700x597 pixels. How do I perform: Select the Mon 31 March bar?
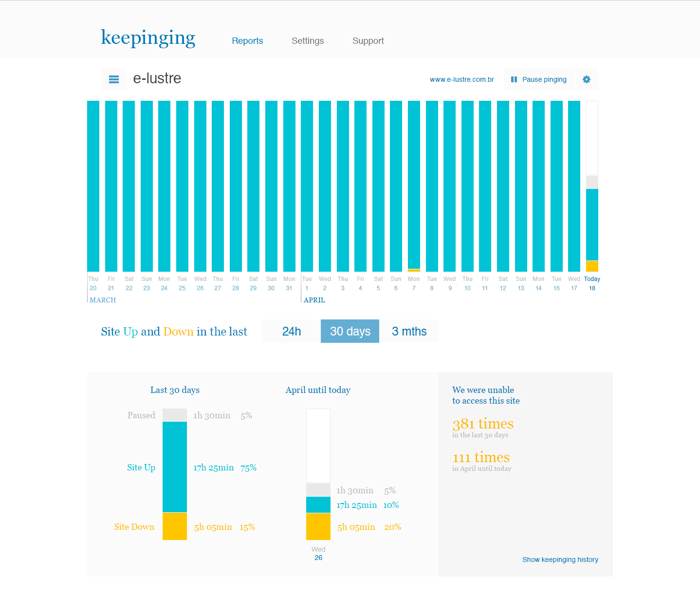289,186
